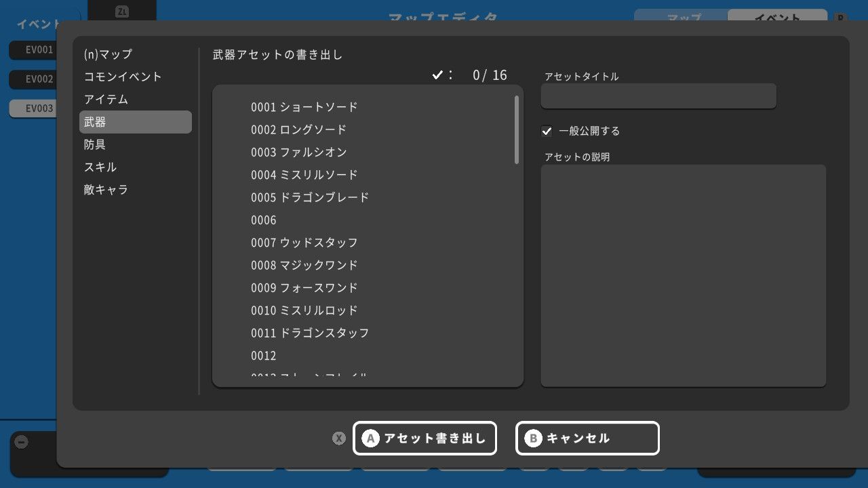Click the weapon list scrollbar
The height and width of the screenshot is (488, 868).
(x=515, y=129)
